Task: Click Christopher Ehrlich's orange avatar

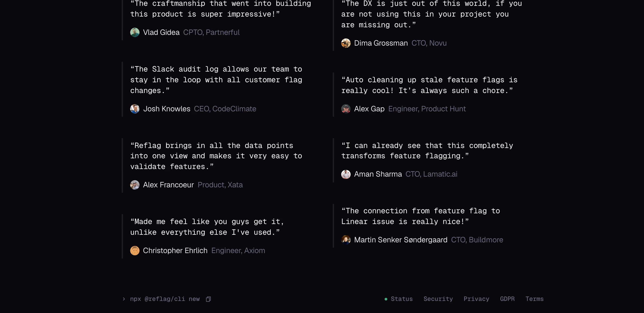Action: click(135, 251)
